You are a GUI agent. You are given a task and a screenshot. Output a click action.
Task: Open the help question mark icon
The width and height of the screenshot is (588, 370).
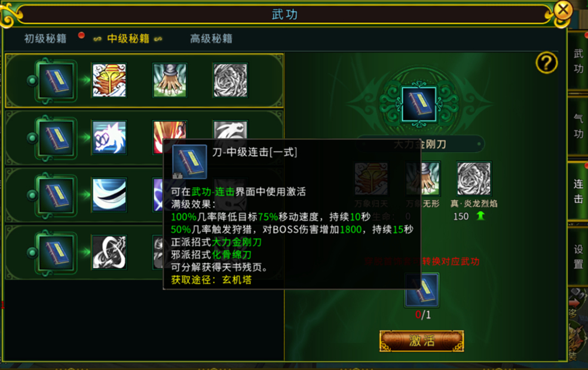(x=546, y=63)
